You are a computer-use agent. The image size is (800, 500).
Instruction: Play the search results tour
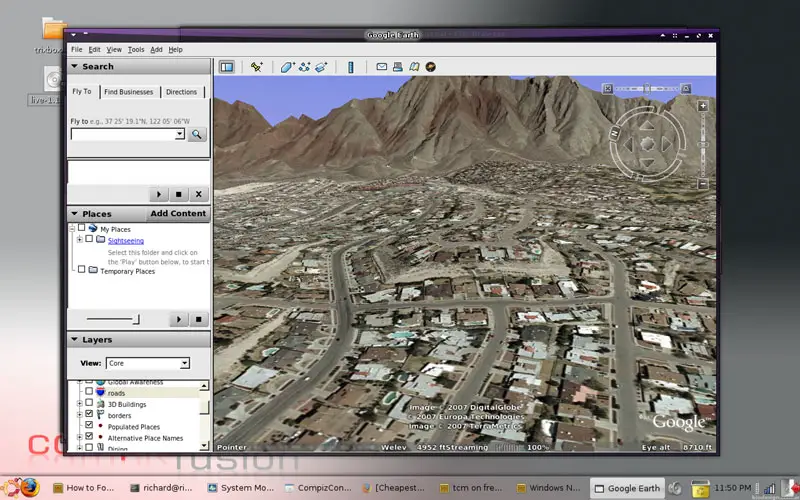[x=159, y=194]
